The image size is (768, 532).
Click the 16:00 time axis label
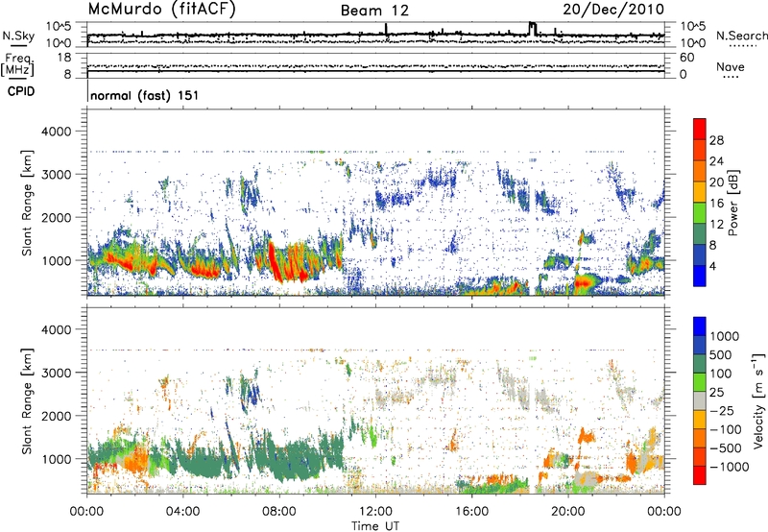[471, 511]
